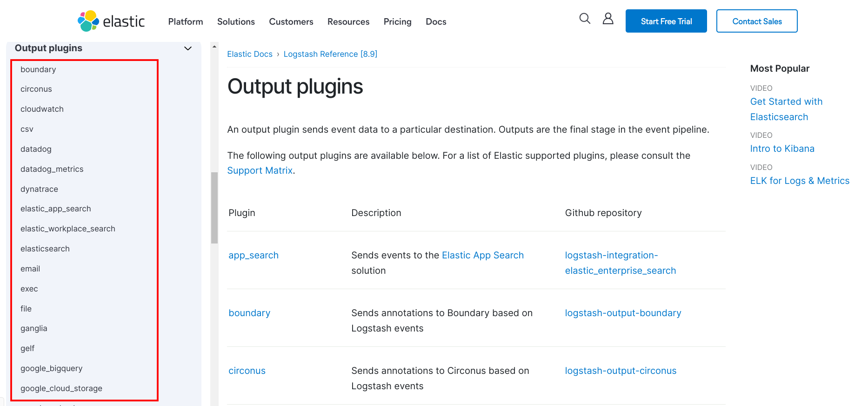The width and height of the screenshot is (868, 406).
Task: Click the Description column header
Action: pos(376,213)
